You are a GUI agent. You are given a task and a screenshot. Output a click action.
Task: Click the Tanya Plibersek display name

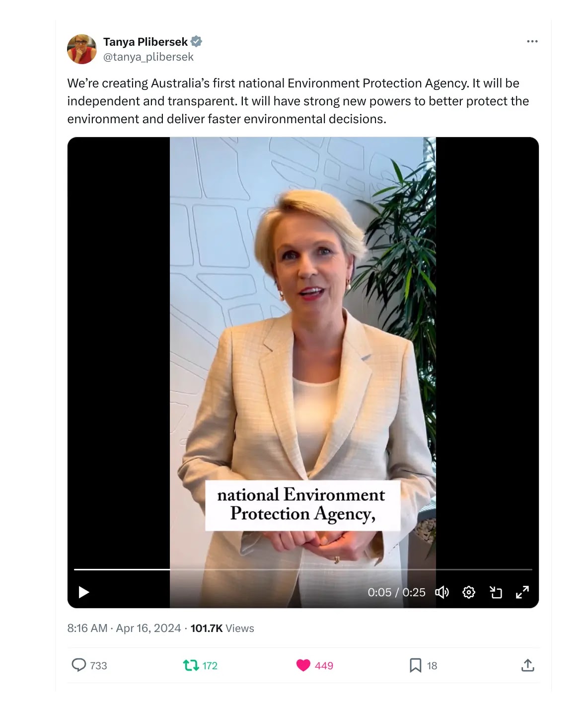(146, 42)
